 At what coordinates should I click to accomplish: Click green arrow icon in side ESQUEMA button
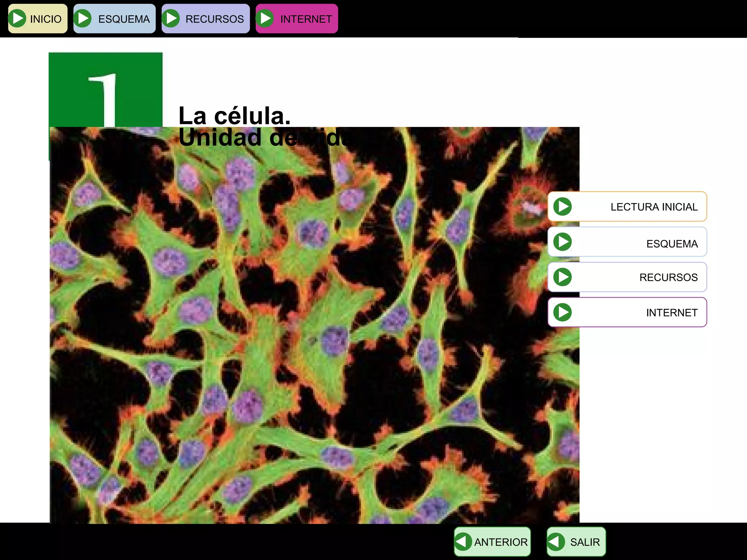tap(562, 242)
